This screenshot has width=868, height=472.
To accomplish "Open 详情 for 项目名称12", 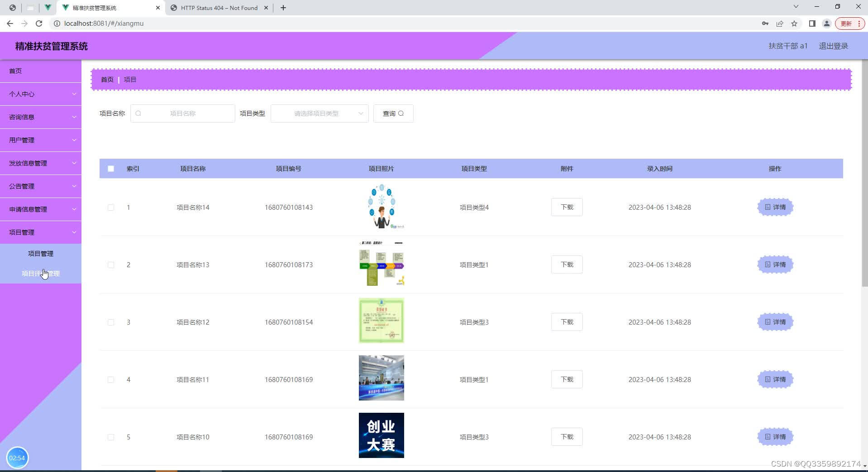I will coord(775,322).
